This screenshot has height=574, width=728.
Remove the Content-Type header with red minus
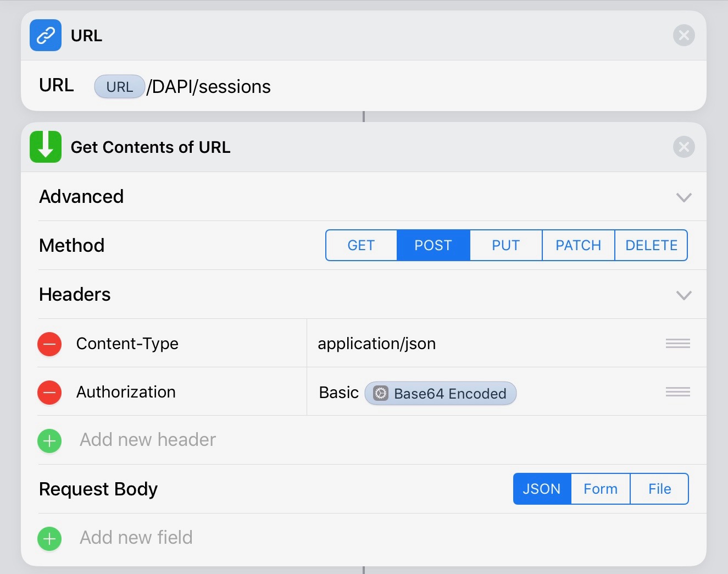pos(49,344)
